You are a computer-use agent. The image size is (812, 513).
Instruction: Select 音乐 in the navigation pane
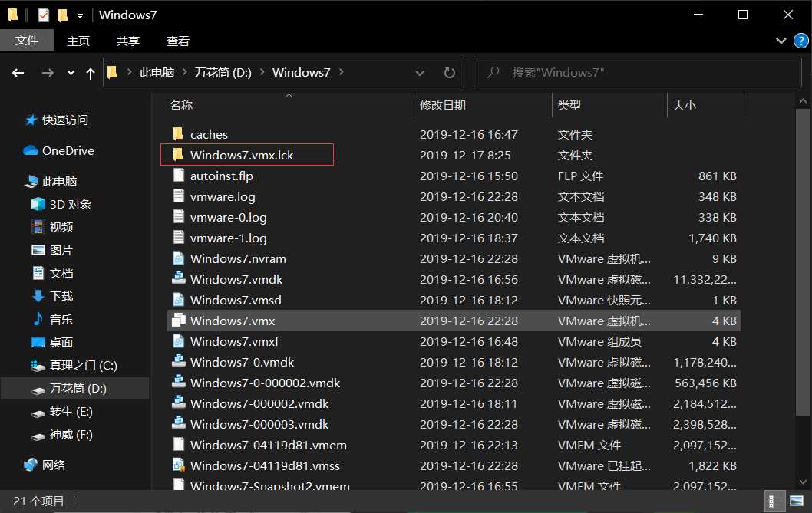tap(61, 319)
